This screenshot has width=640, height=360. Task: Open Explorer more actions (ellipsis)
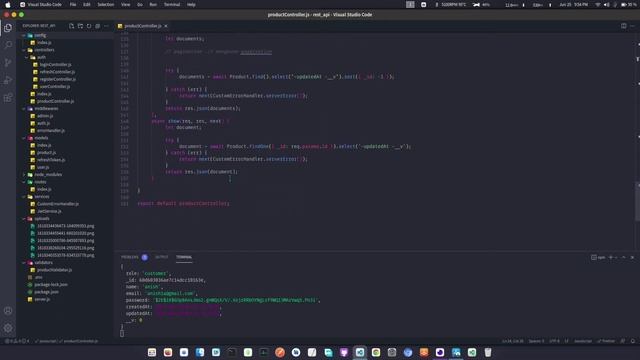coord(107,26)
